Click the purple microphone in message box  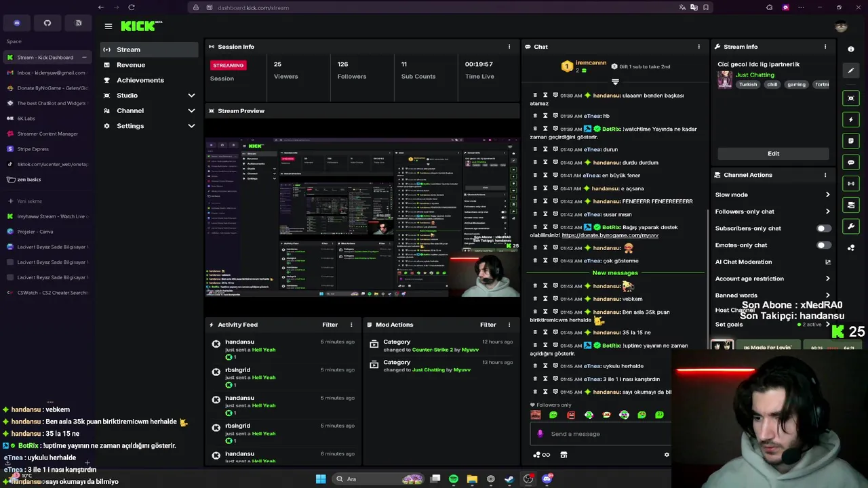[x=540, y=434]
